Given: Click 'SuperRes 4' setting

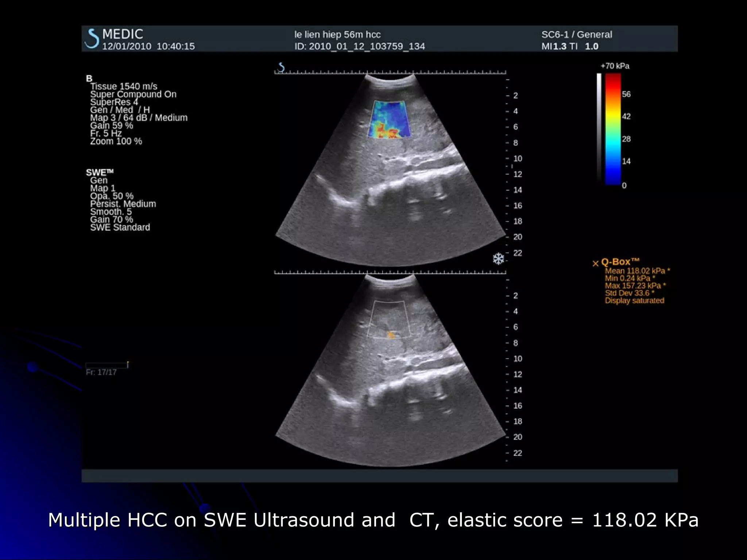Looking at the screenshot, I should tap(114, 102).
